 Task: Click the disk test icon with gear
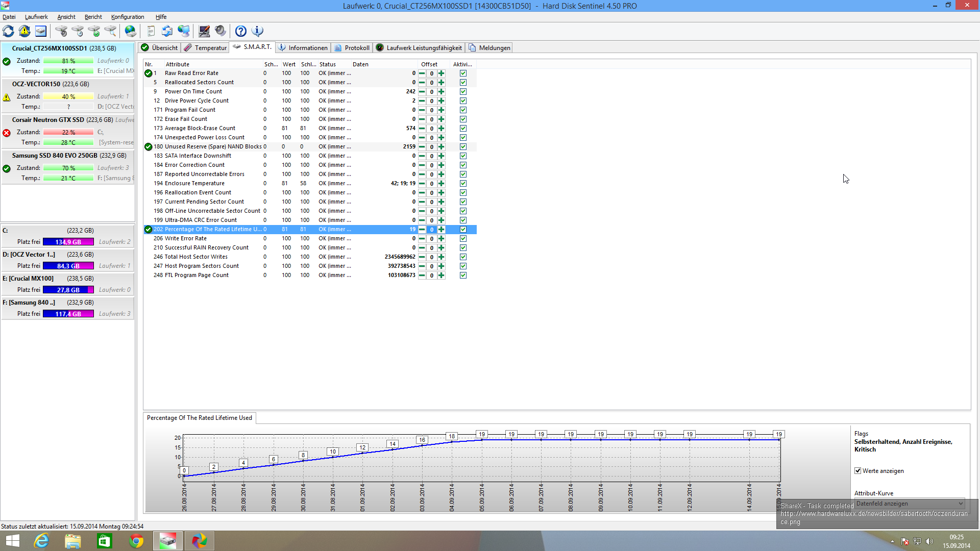(x=61, y=31)
